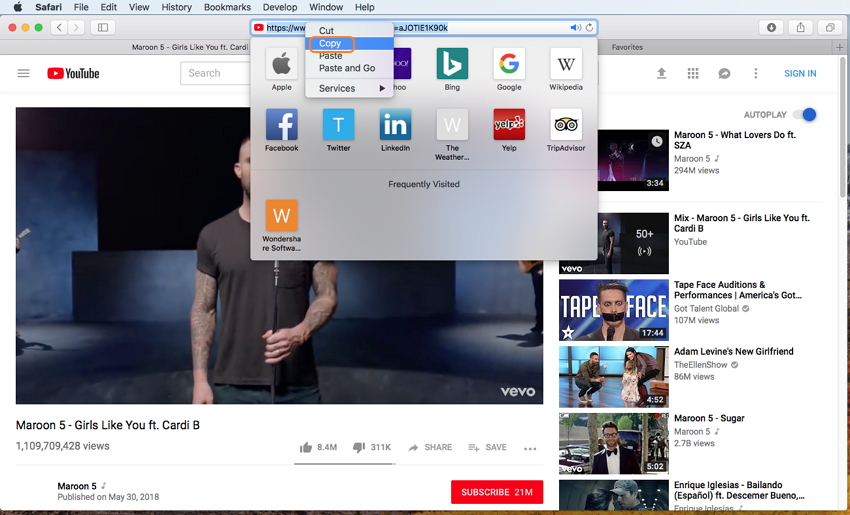Open the TripAdvisor favorites shortcut
This screenshot has height=515, width=850.
(566, 125)
